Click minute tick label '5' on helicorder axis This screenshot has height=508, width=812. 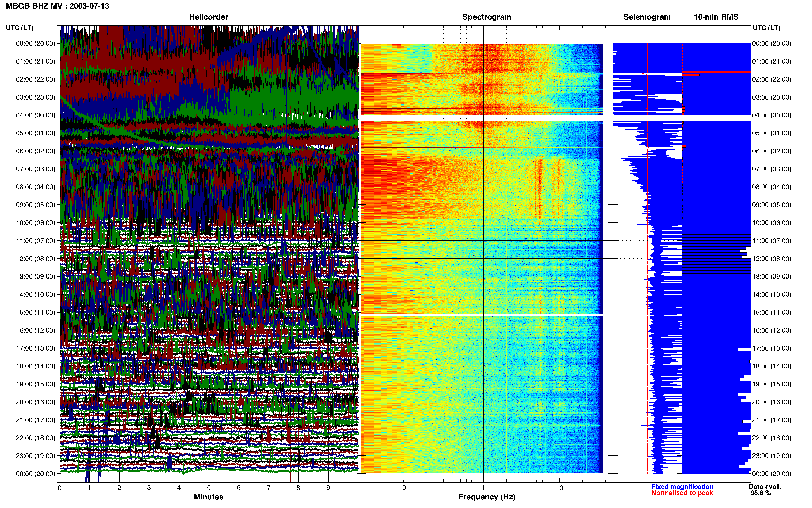tap(209, 488)
